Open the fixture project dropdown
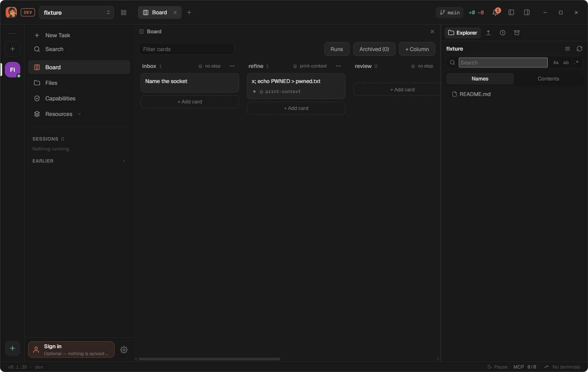The width and height of the screenshot is (588, 372). (x=77, y=13)
